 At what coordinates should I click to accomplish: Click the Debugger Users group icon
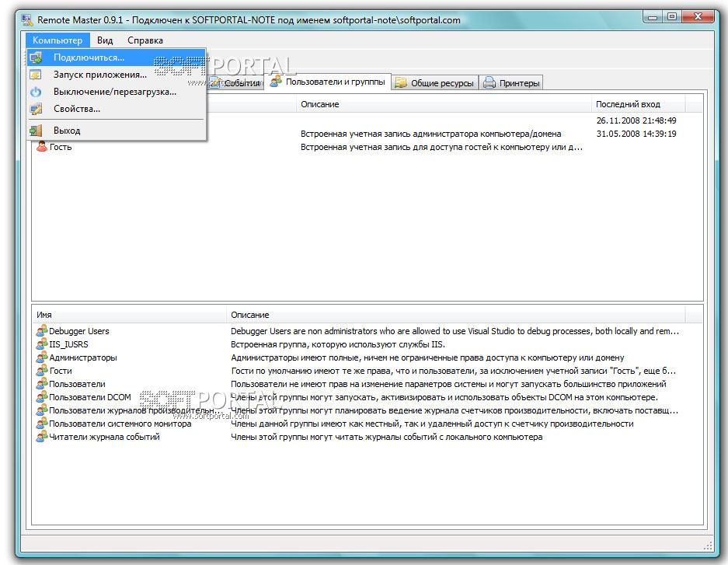click(42, 331)
